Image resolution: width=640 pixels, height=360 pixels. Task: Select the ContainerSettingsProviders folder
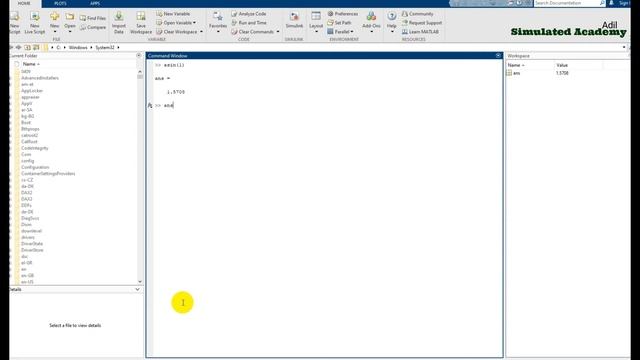tap(48, 173)
